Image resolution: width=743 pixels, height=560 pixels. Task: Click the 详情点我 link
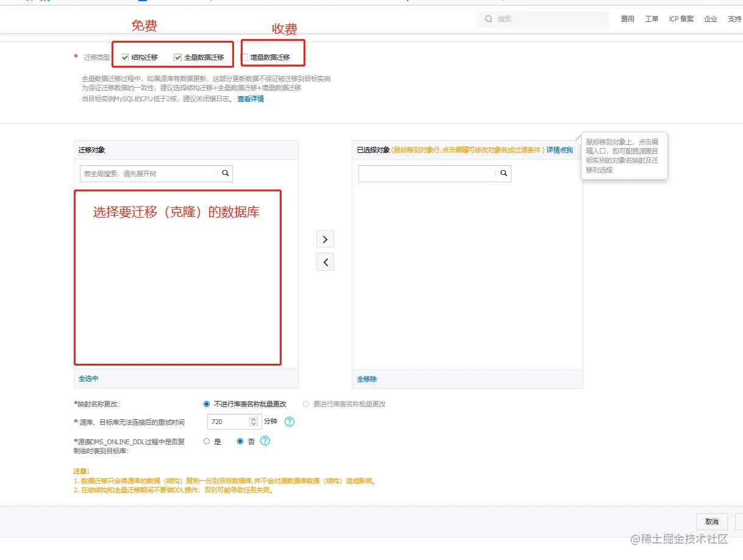click(560, 150)
